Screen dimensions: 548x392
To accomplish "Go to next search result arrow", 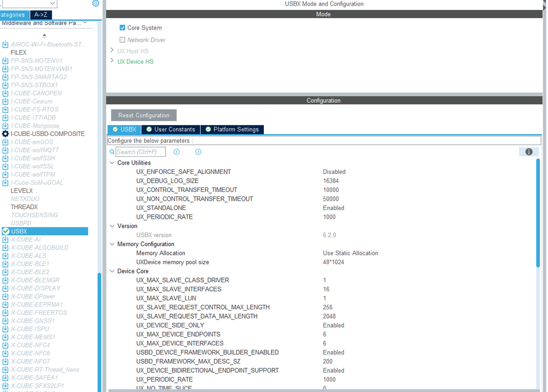I will point(198,152).
